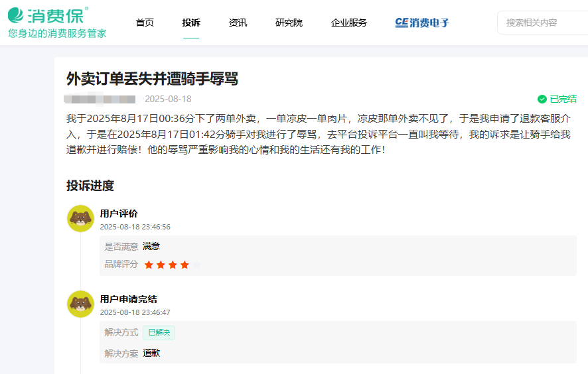Open the 首页 navigation tab
588x374 pixels.
click(145, 23)
